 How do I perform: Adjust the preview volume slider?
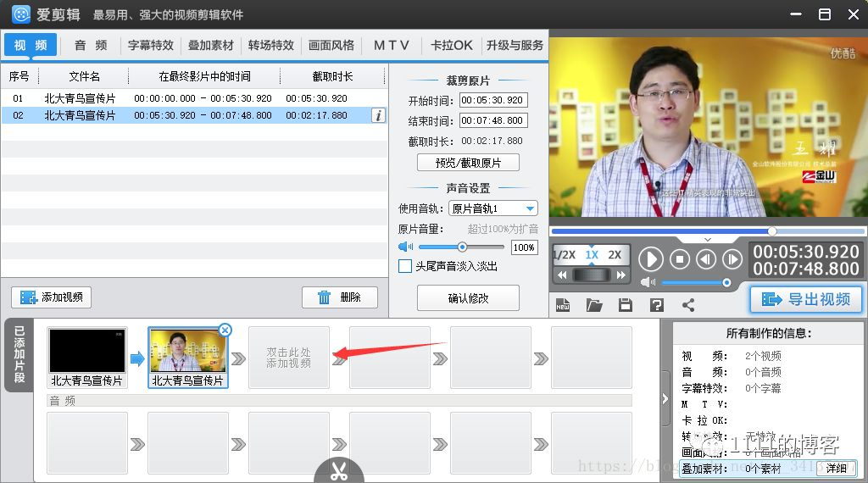click(726, 283)
